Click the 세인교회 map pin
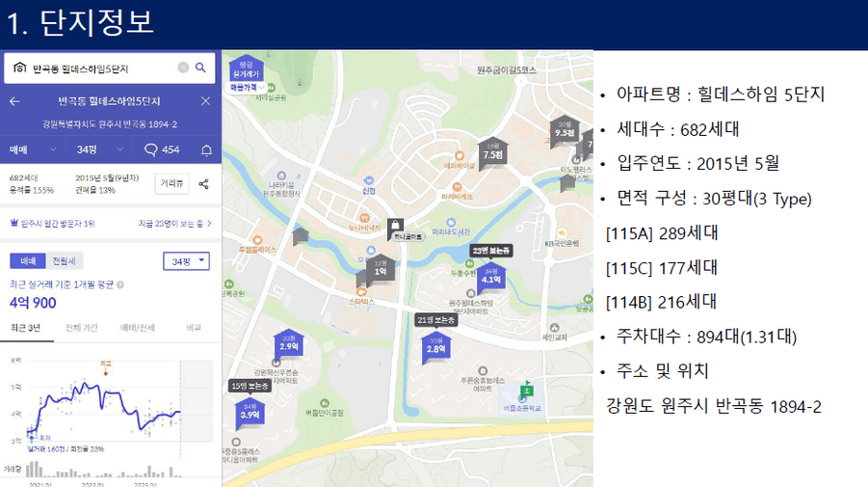The width and height of the screenshot is (868, 487). (555, 328)
